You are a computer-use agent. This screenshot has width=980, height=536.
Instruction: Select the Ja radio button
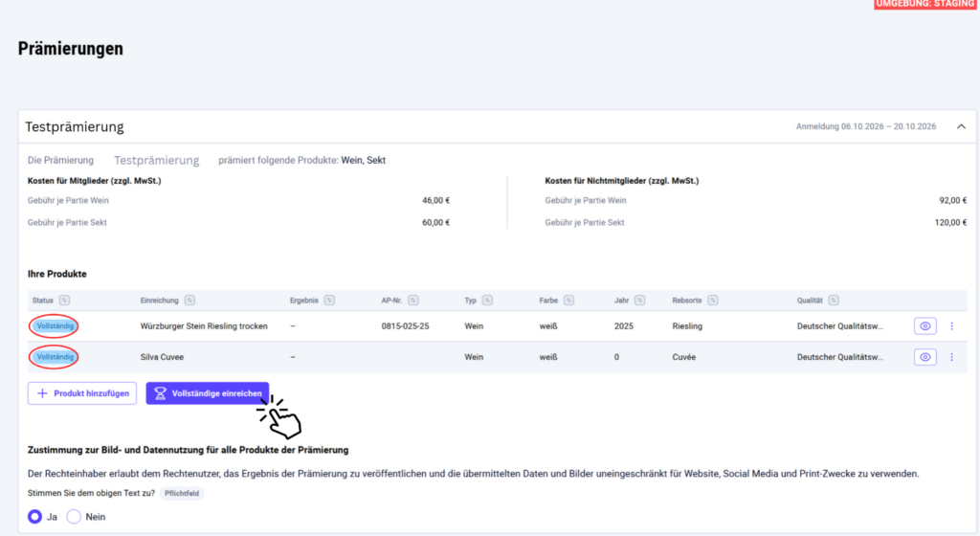pos(35,517)
